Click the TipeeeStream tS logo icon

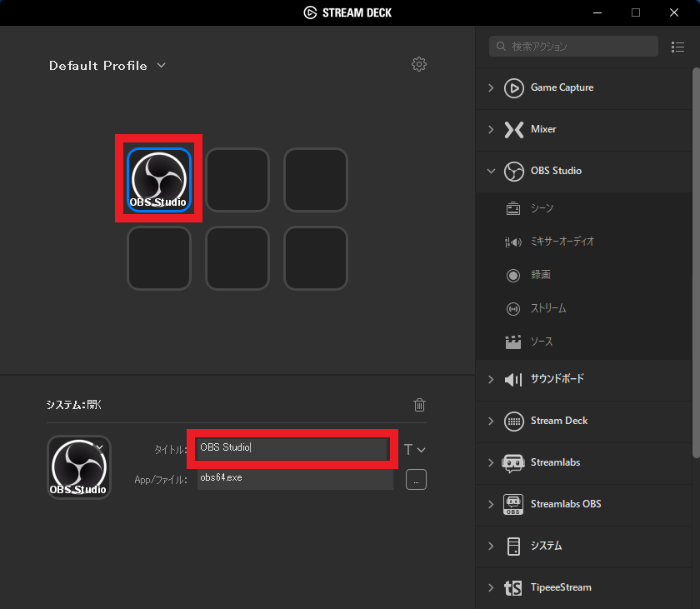click(x=513, y=588)
